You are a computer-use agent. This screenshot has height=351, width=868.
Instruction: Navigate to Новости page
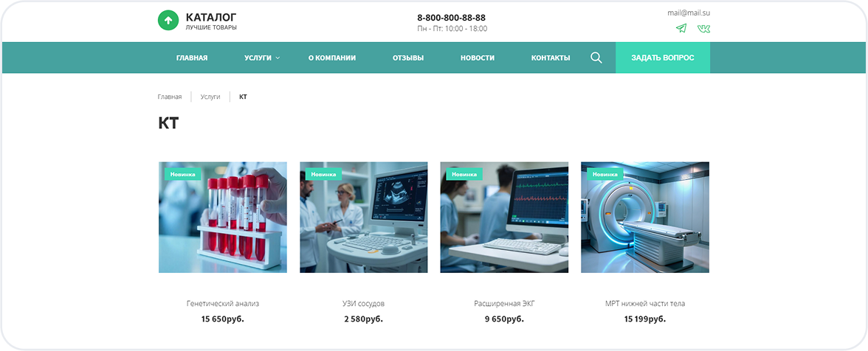point(478,58)
